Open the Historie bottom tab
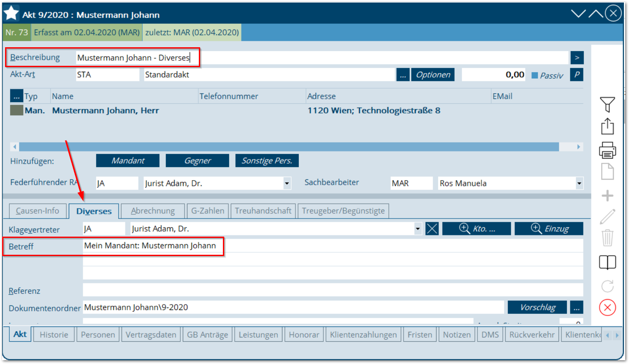The height and width of the screenshot is (364, 629). [54, 335]
